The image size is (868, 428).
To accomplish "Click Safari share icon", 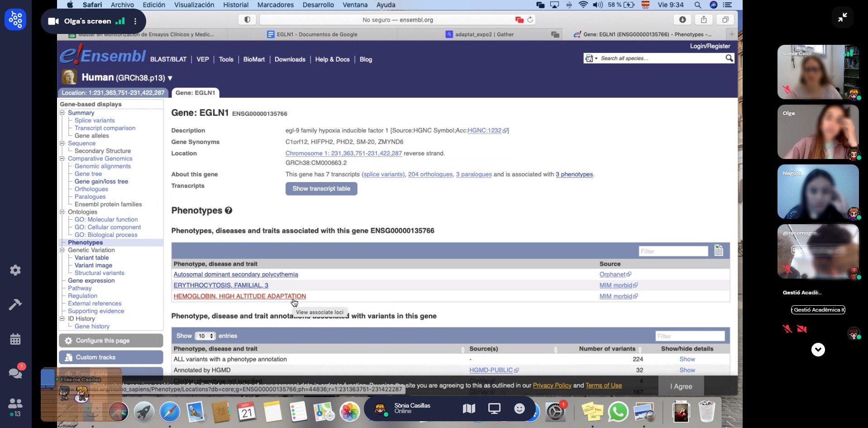I will click(704, 19).
